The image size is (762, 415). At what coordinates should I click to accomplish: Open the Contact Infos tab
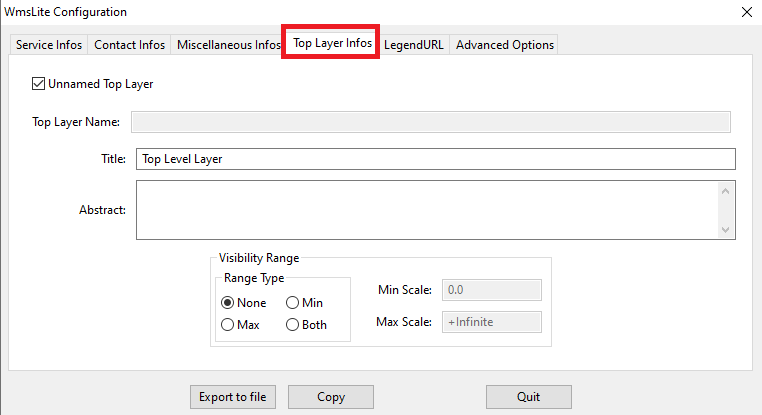(x=129, y=45)
